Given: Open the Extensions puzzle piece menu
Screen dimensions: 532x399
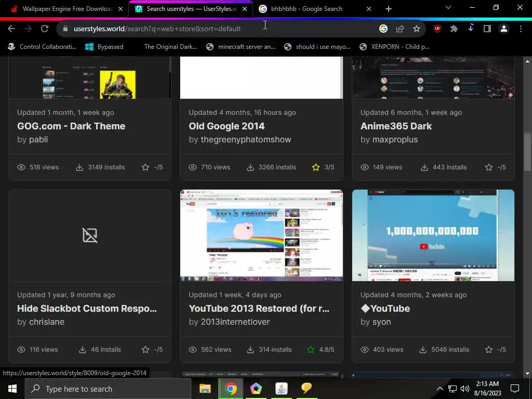Looking at the screenshot, I should (454, 29).
